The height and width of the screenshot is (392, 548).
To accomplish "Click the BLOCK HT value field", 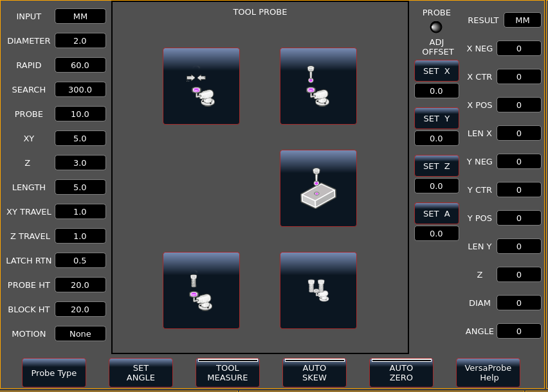I will click(x=80, y=309).
